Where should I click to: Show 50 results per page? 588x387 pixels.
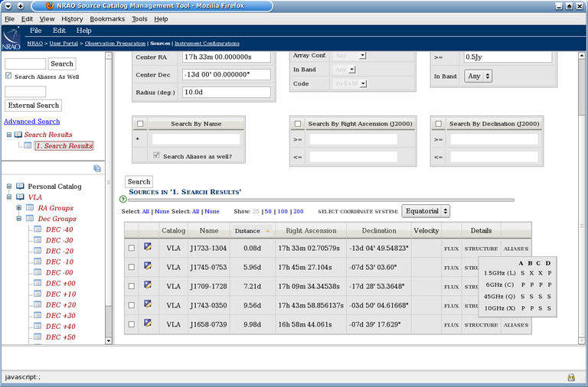[268, 211]
